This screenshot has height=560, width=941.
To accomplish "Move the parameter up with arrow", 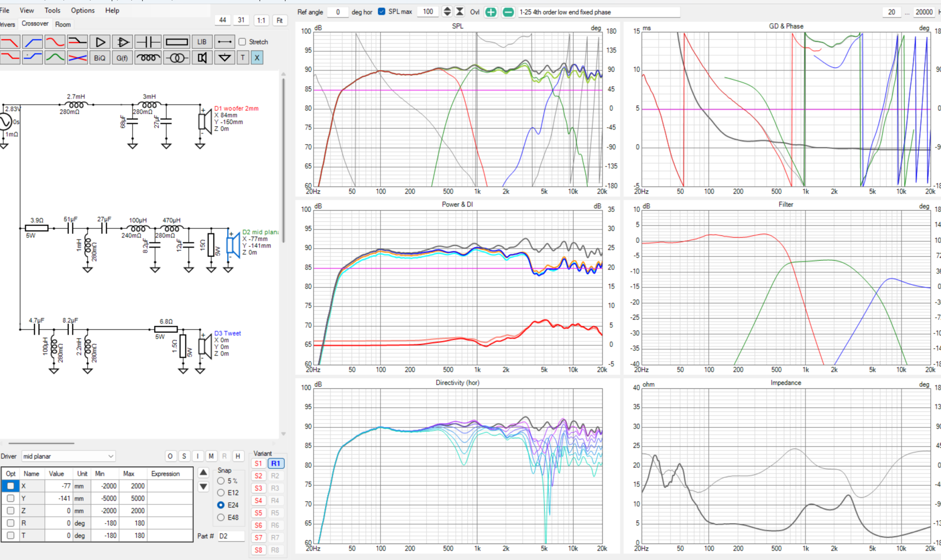I will pyautogui.click(x=204, y=472).
